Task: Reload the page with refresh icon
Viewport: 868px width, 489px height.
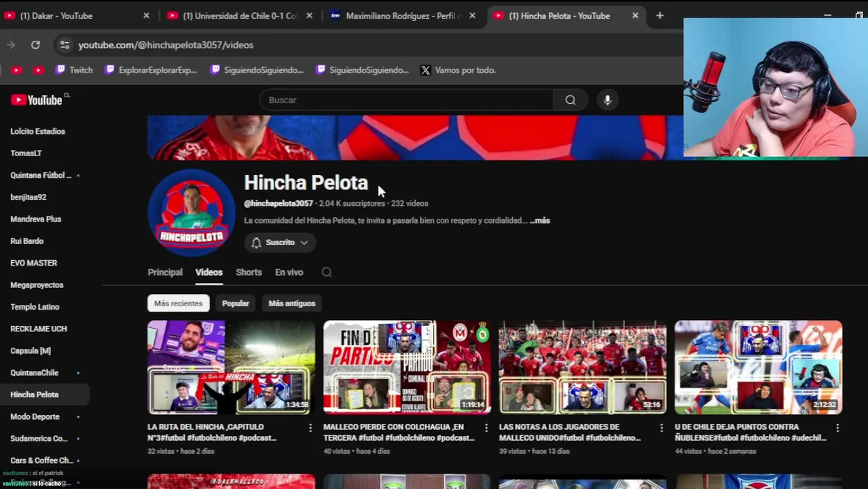Action: click(x=35, y=45)
